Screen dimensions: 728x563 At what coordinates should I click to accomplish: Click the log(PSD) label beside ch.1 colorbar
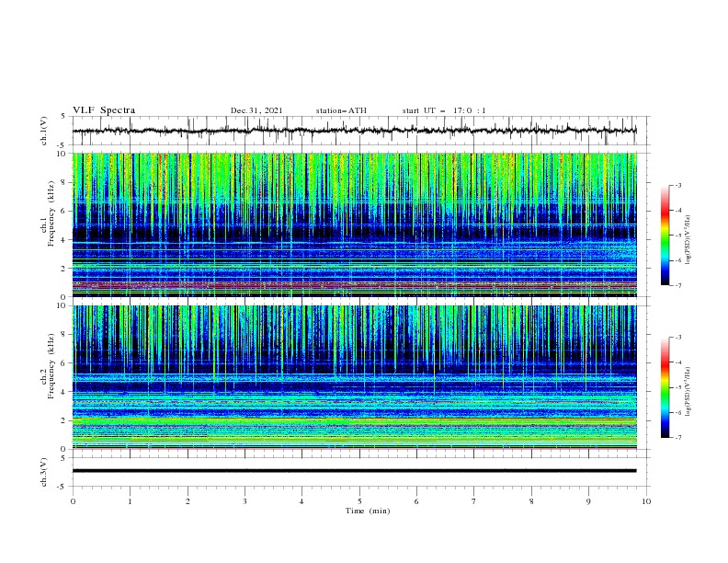(x=688, y=240)
